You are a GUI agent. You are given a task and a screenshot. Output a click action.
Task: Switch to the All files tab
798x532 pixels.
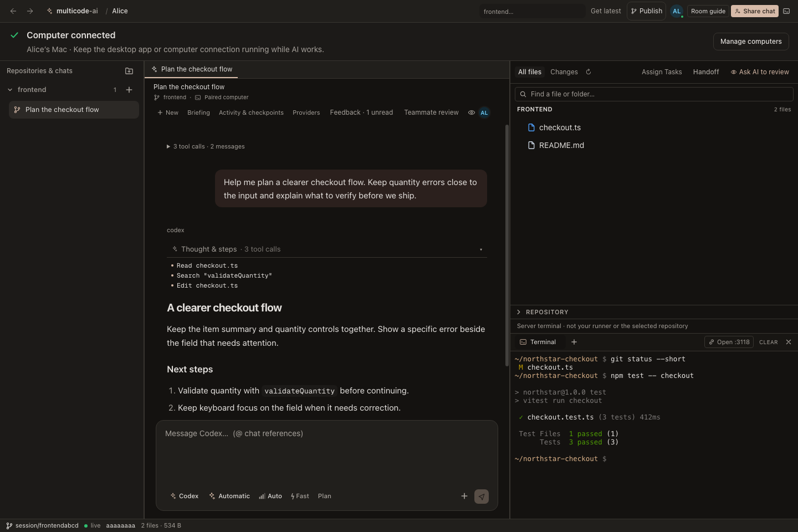[530, 72]
